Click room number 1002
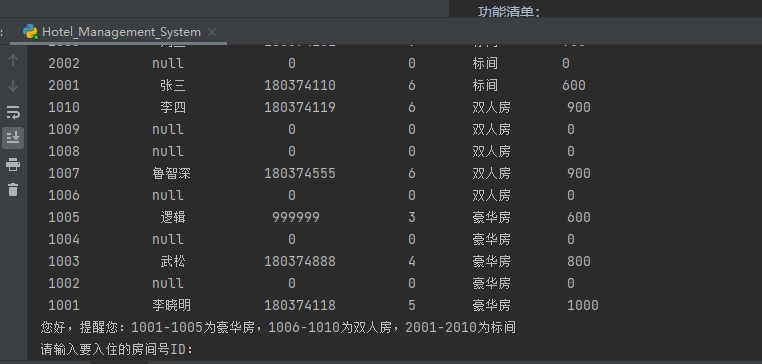Screen dimensions: 762x364 click(64, 283)
